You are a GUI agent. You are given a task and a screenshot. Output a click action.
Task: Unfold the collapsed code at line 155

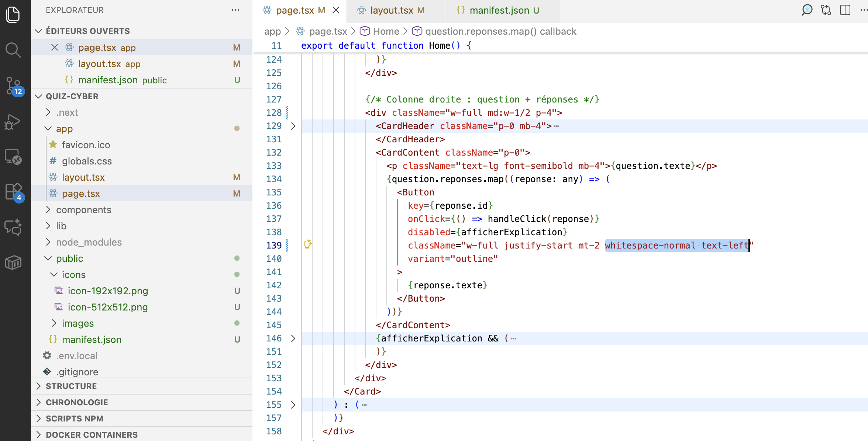tap(293, 405)
